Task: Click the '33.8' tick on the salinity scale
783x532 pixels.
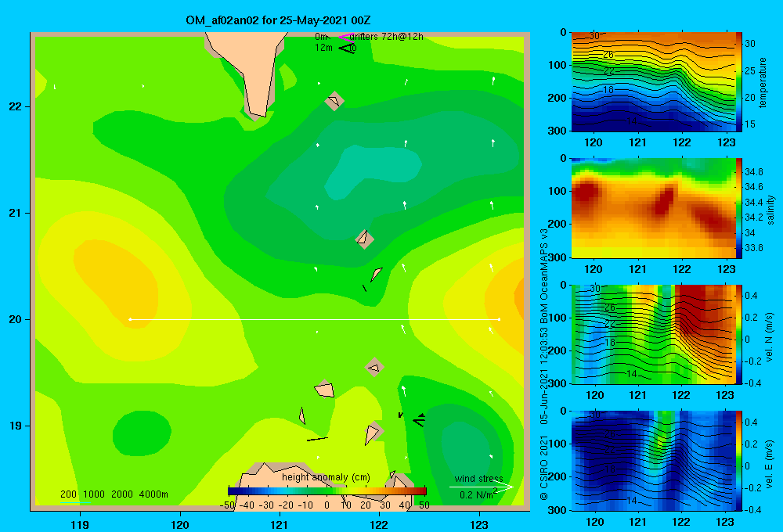Action: [753, 247]
